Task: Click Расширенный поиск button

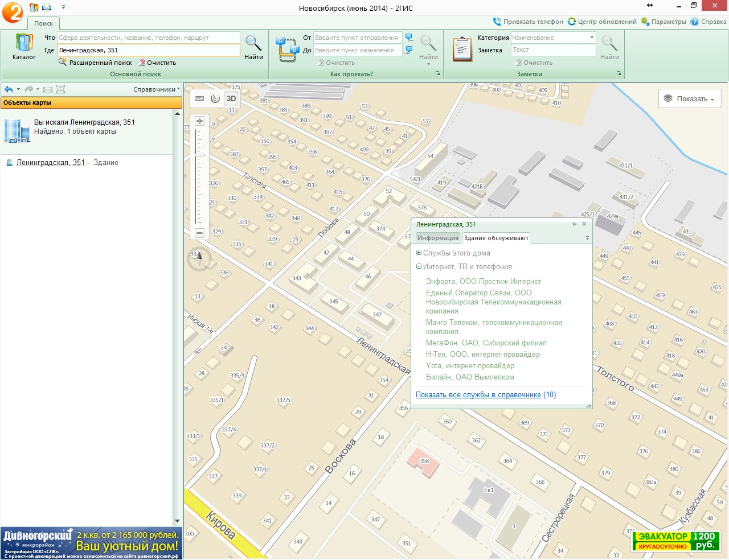Action: 100,63
